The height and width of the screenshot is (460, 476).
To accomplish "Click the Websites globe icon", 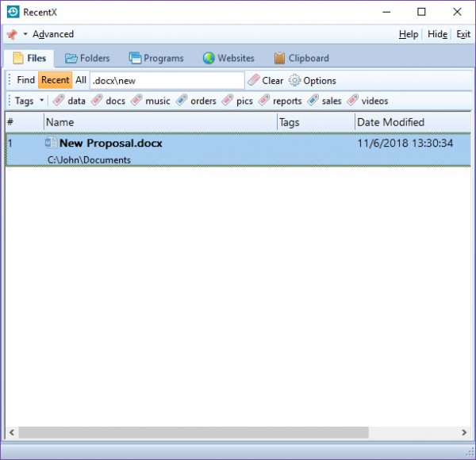I will coord(209,58).
